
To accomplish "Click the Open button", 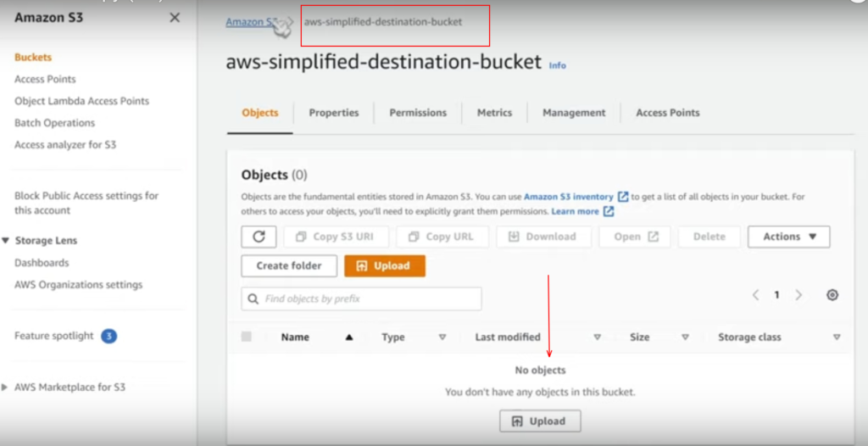I will pos(635,237).
